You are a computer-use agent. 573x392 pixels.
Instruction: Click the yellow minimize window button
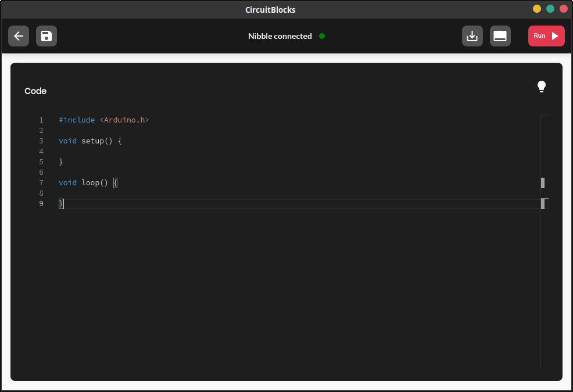pos(537,9)
